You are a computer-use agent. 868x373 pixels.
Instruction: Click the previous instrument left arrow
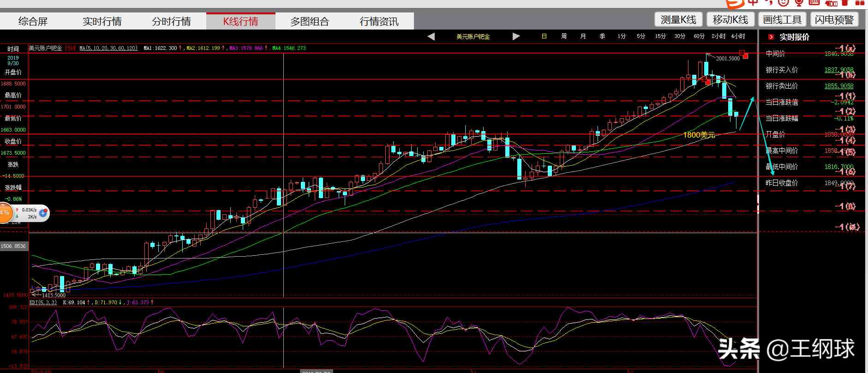[431, 36]
